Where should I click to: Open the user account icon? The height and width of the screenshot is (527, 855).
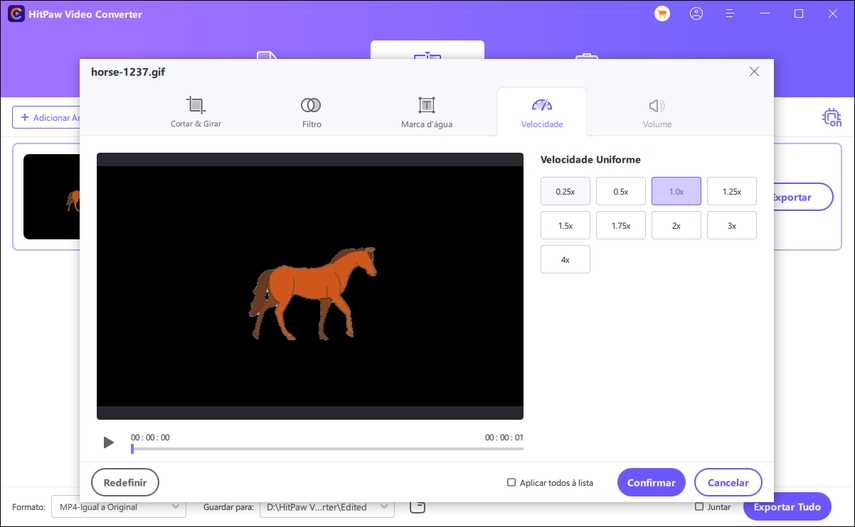click(696, 14)
